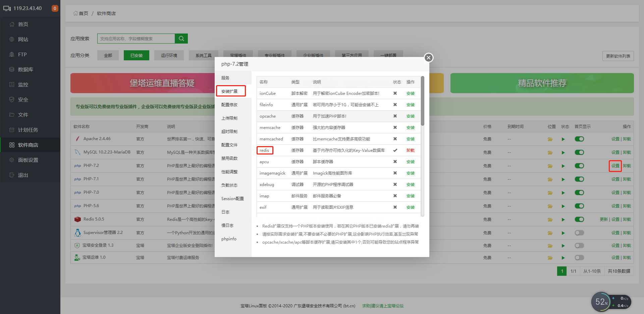Close the php-7.2 management dialog
Viewport: 644px width, 314px height.
[x=428, y=58]
